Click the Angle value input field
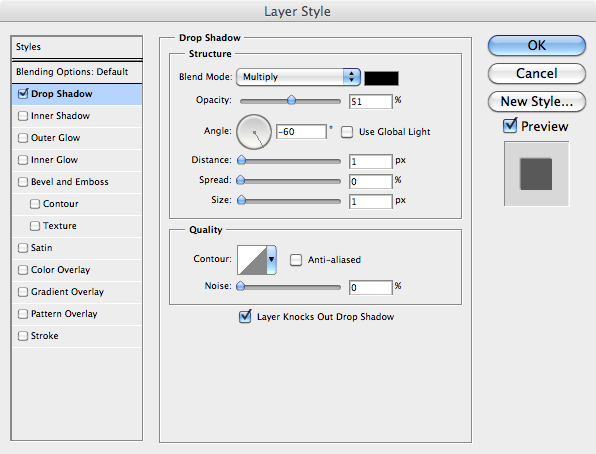596x454 pixels. click(x=301, y=132)
